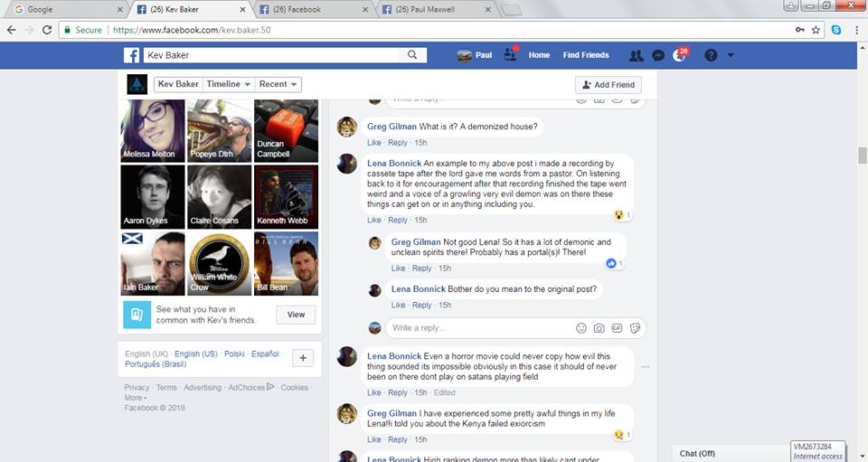
Task: Open the Recent dropdown
Action: [x=278, y=84]
